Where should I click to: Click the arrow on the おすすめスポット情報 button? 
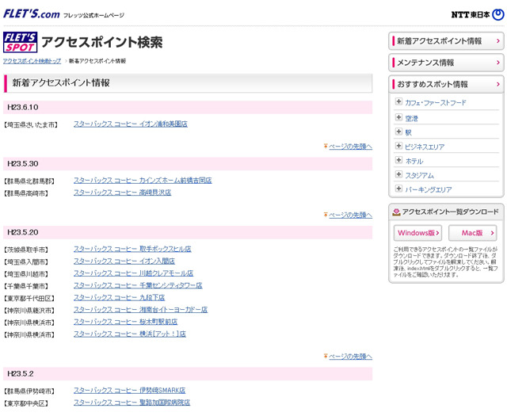498,84
